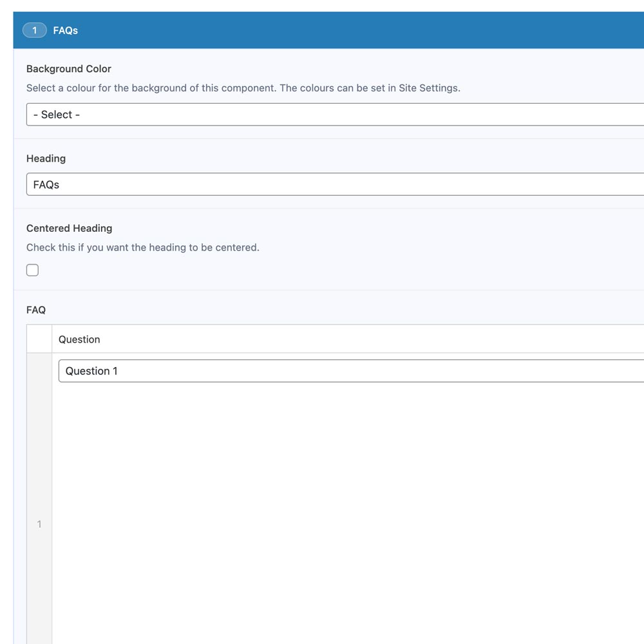
Task: Click the row number handle for FAQ row 1
Action: coord(39,524)
